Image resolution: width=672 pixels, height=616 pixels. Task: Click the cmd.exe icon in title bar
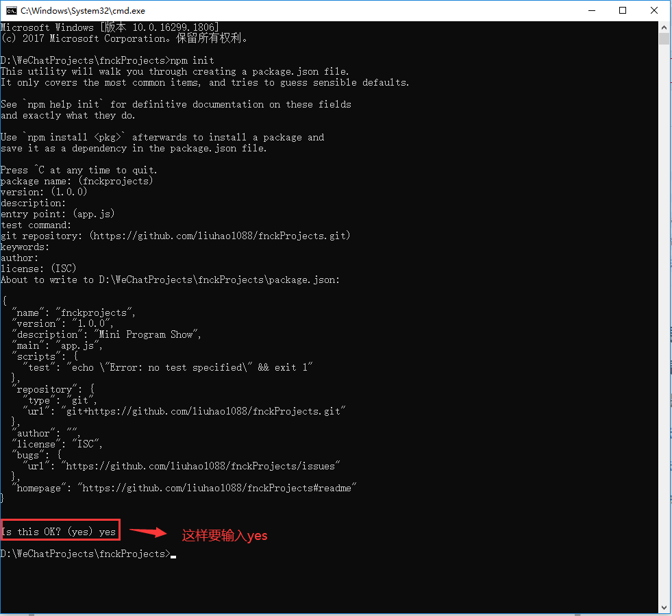pyautogui.click(x=11, y=10)
